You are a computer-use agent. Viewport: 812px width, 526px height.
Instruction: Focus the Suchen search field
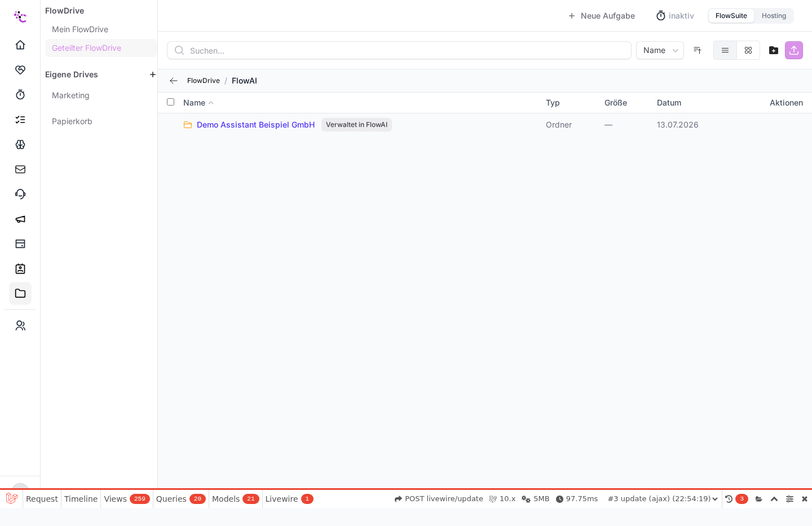click(399, 50)
